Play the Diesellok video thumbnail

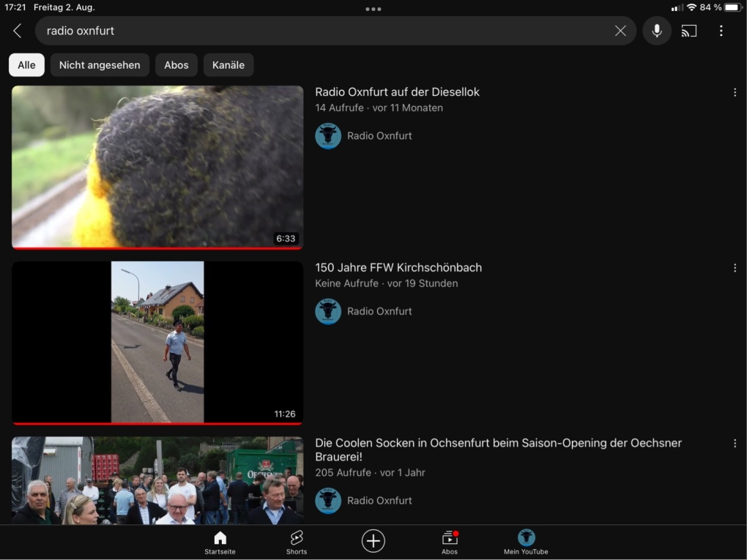pyautogui.click(x=157, y=167)
